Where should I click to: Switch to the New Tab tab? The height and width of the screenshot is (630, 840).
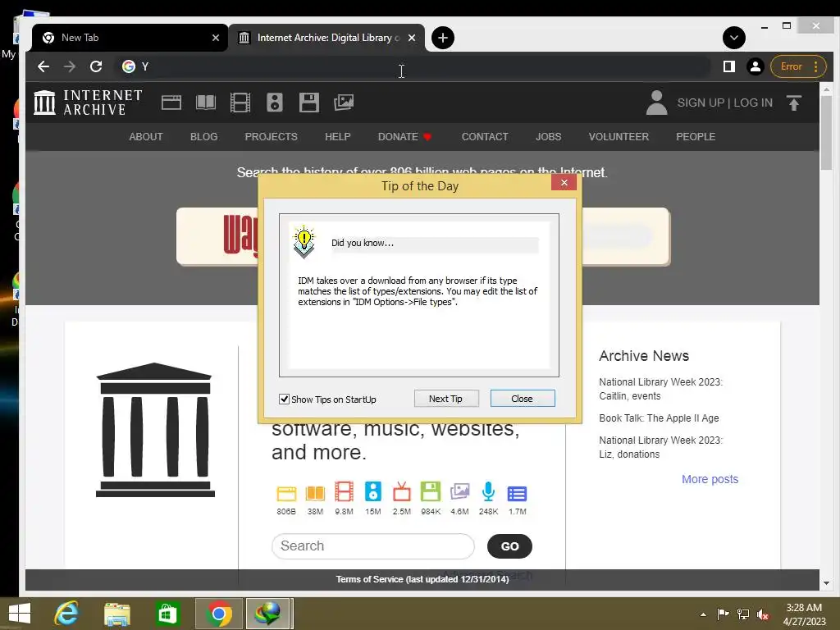click(129, 38)
